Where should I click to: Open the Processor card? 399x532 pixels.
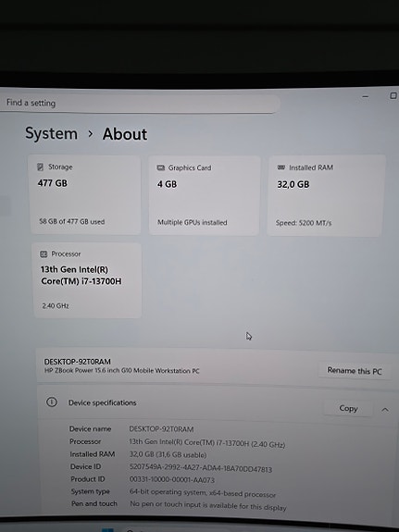[88, 280]
